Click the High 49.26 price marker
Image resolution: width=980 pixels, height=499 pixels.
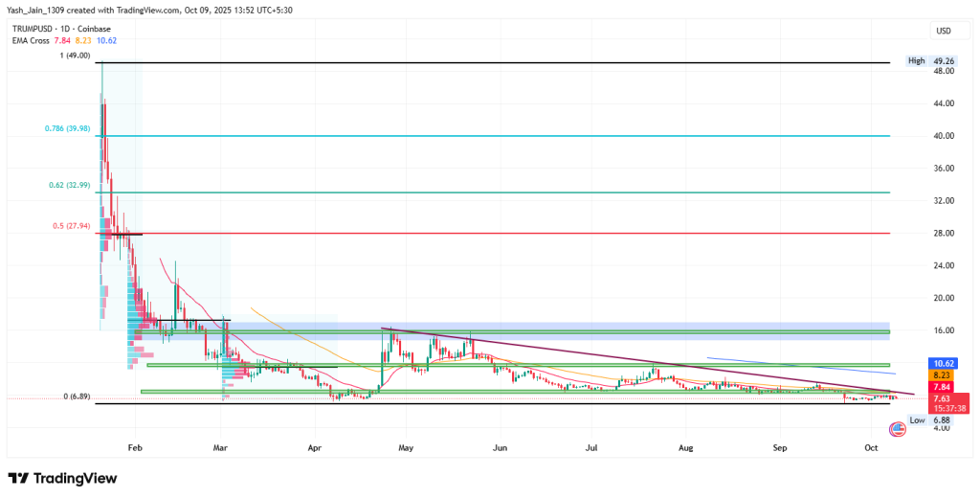pyautogui.click(x=929, y=60)
